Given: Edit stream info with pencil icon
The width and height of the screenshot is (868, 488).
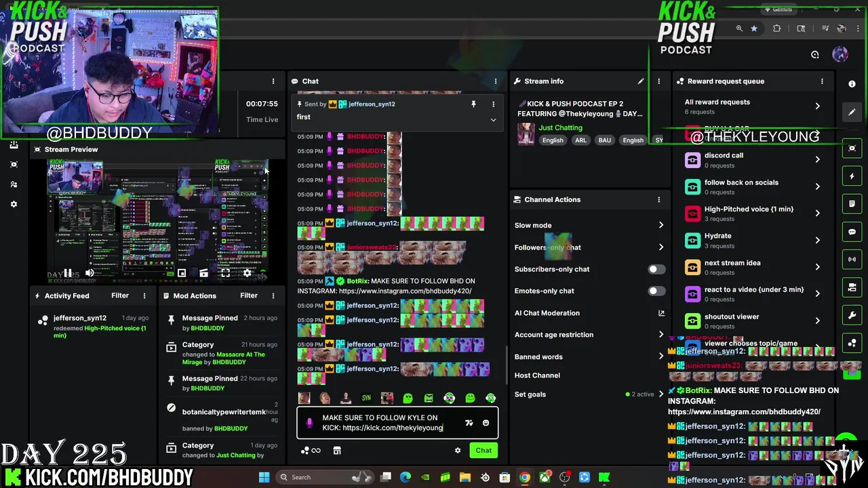Looking at the screenshot, I should tap(640, 81).
